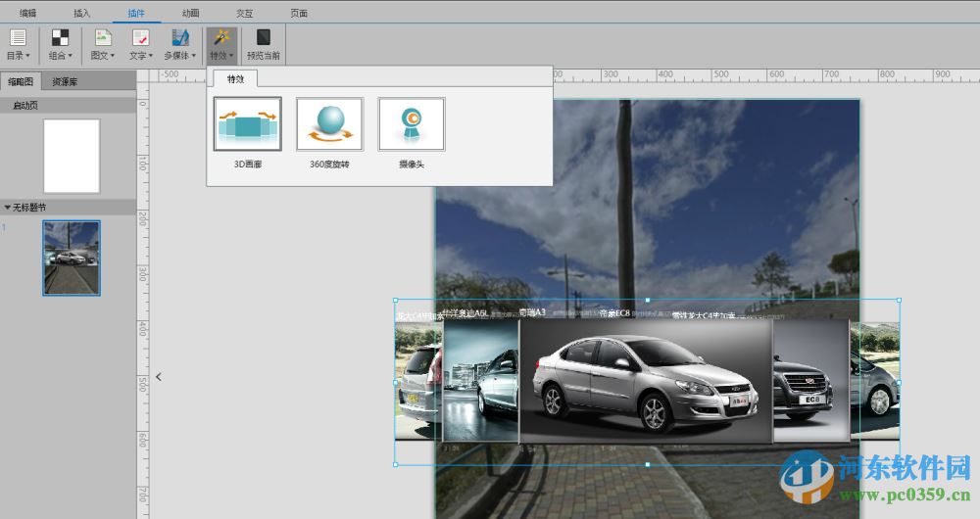Insert the 摄像头 camera effect
Viewport: 980px width, 519px height.
412,123
